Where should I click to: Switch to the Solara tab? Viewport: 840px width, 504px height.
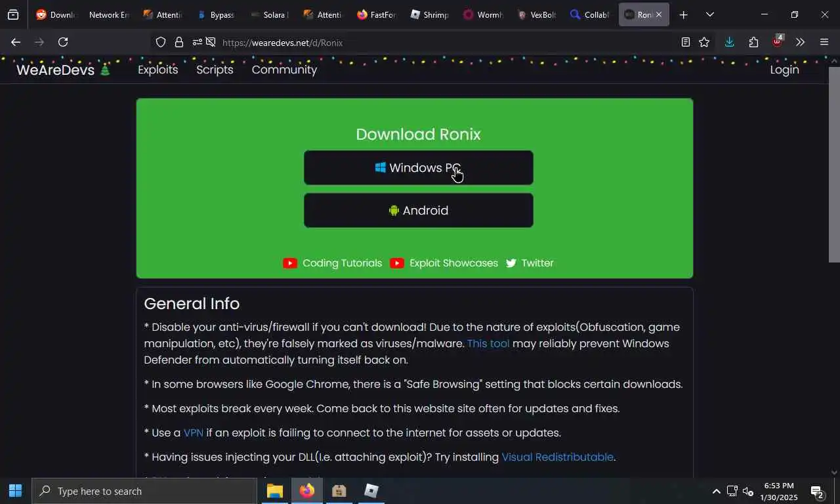point(268,14)
